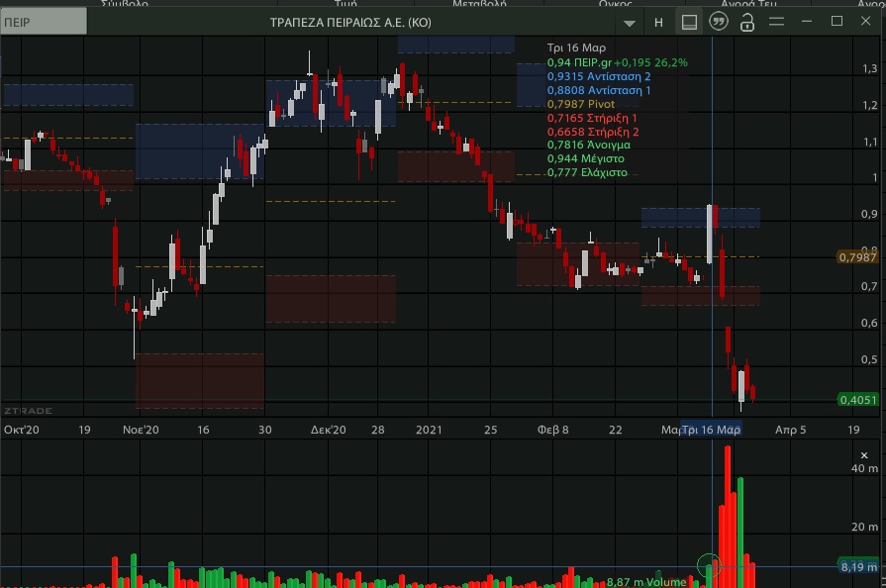Click the 'Τρι 16 Μαρ' legend header
This screenshot has height=588, width=886.
[576, 49]
